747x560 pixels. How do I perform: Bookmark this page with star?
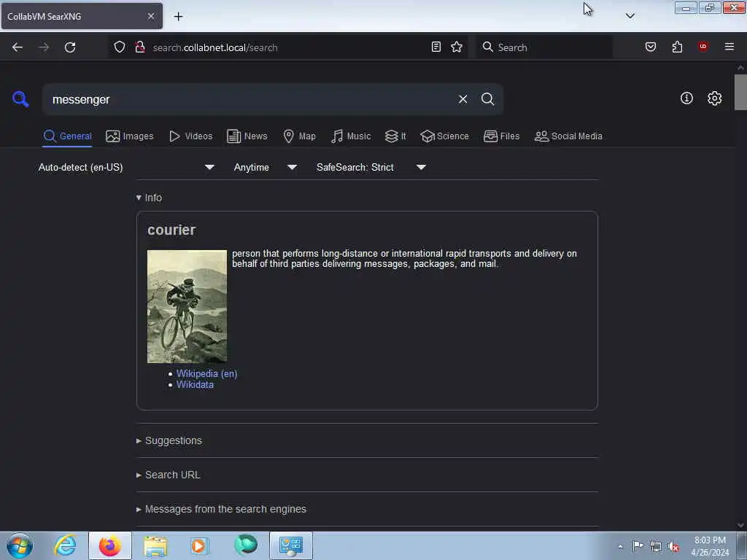coord(457,47)
